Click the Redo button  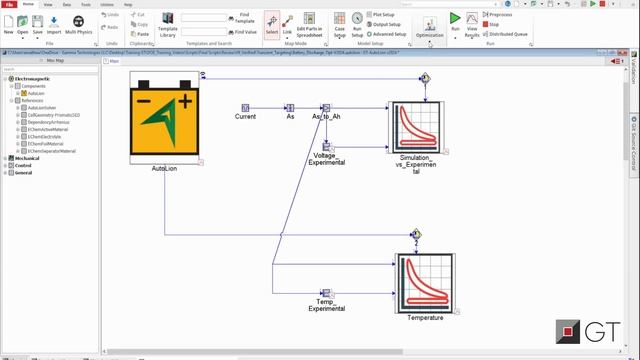tap(110, 27)
